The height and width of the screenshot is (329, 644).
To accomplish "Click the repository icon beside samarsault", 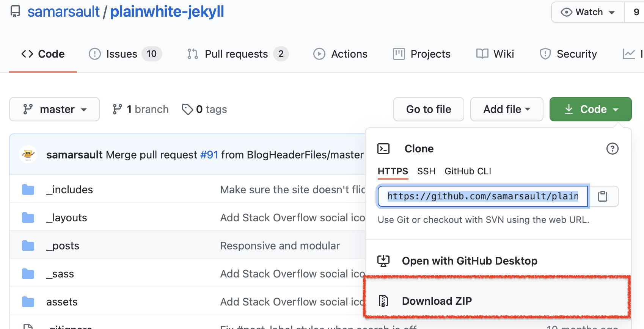I will (15, 11).
